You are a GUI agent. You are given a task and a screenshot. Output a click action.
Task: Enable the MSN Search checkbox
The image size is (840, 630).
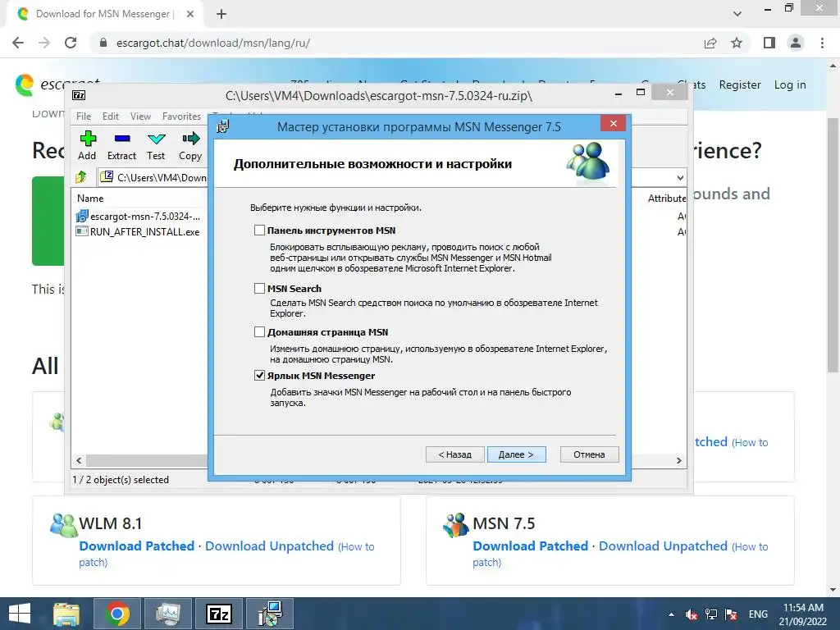point(259,288)
